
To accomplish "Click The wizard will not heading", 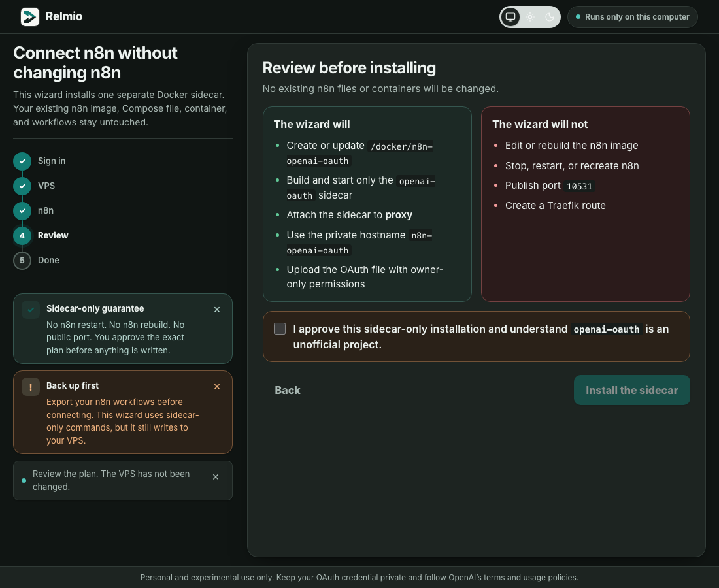I will pos(540,124).
